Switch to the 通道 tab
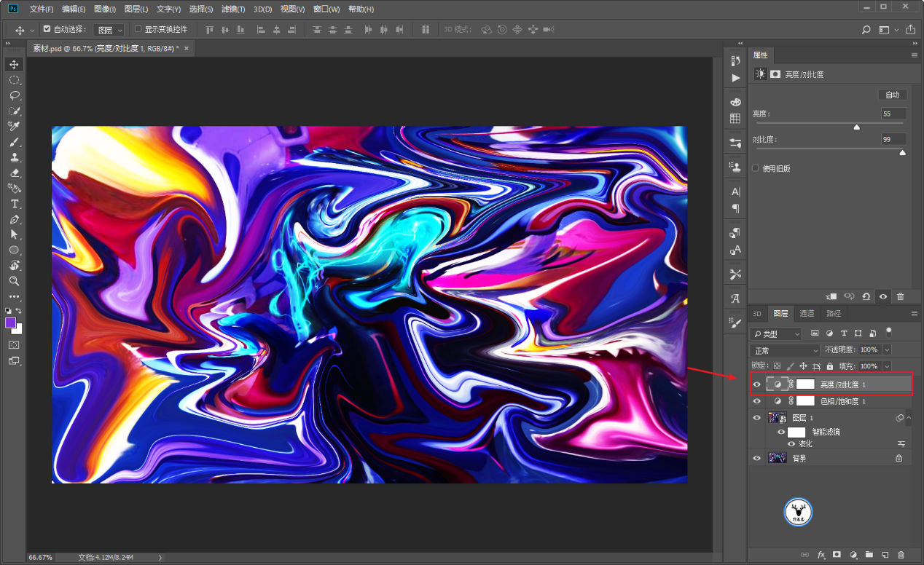Image resolution: width=924 pixels, height=565 pixels. click(x=807, y=314)
